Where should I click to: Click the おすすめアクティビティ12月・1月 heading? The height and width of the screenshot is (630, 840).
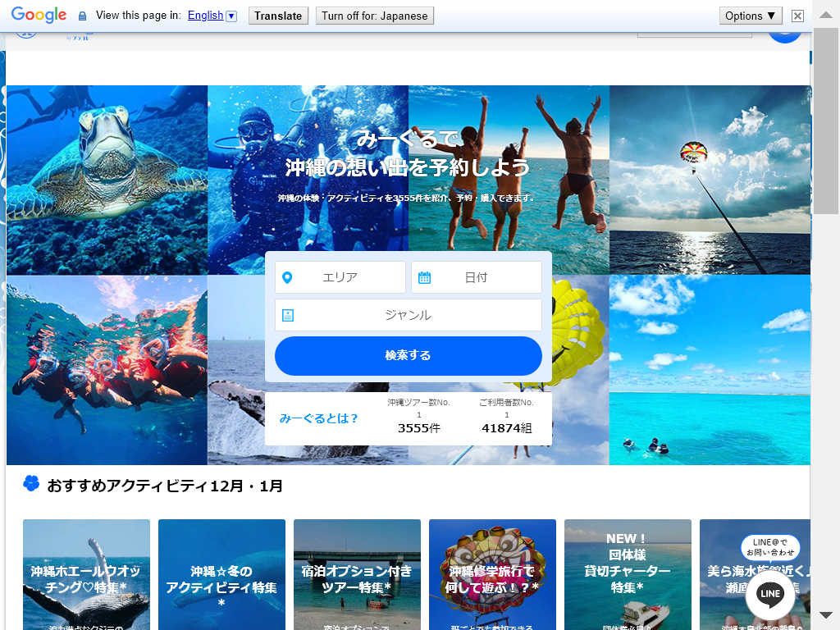[165, 486]
